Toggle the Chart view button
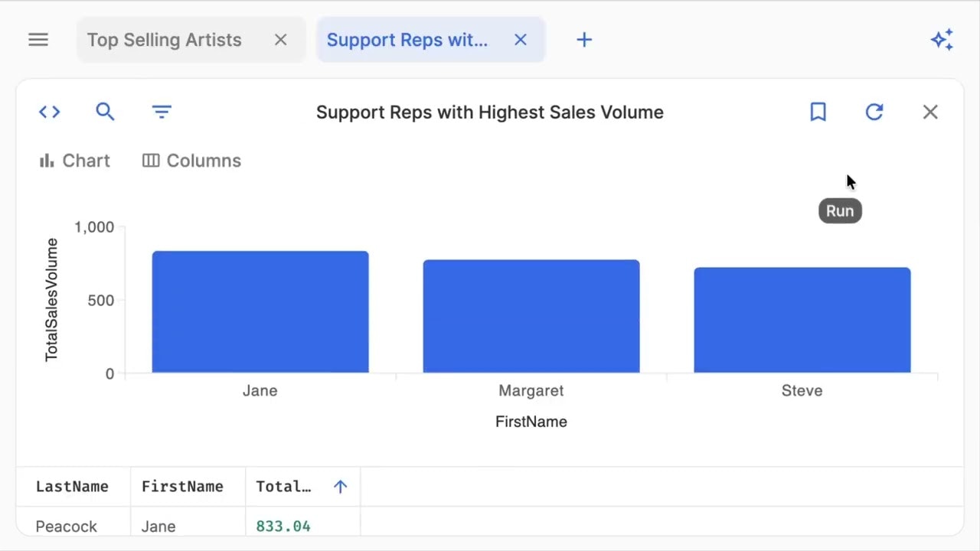 (x=75, y=161)
